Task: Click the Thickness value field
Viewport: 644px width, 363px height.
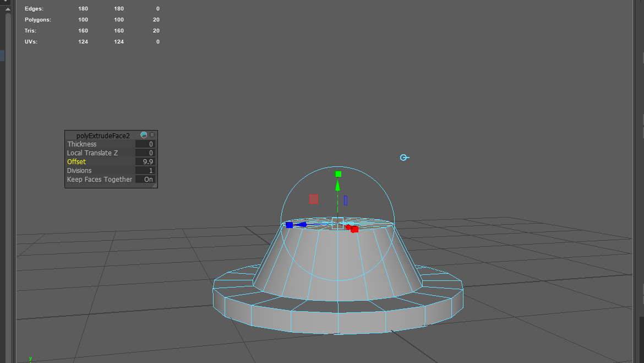Action: click(x=145, y=144)
